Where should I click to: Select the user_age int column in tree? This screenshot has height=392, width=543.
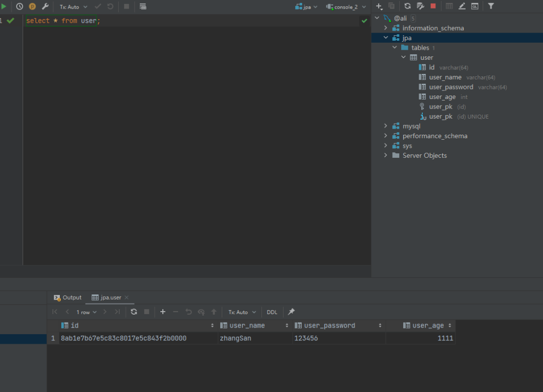tap(443, 97)
